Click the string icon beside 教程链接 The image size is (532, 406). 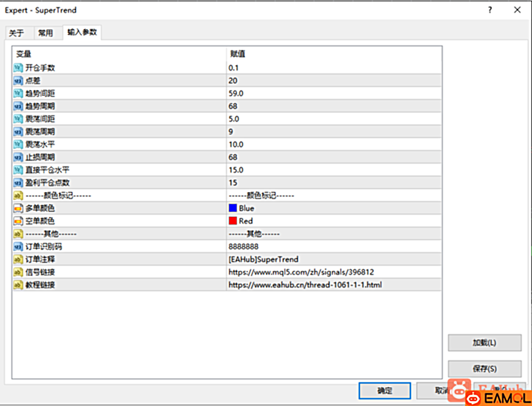pos(18,284)
